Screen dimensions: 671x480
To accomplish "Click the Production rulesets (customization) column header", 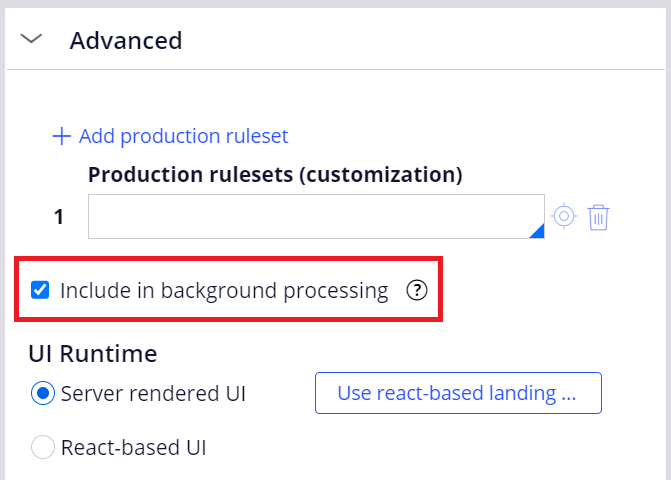I will click(275, 175).
